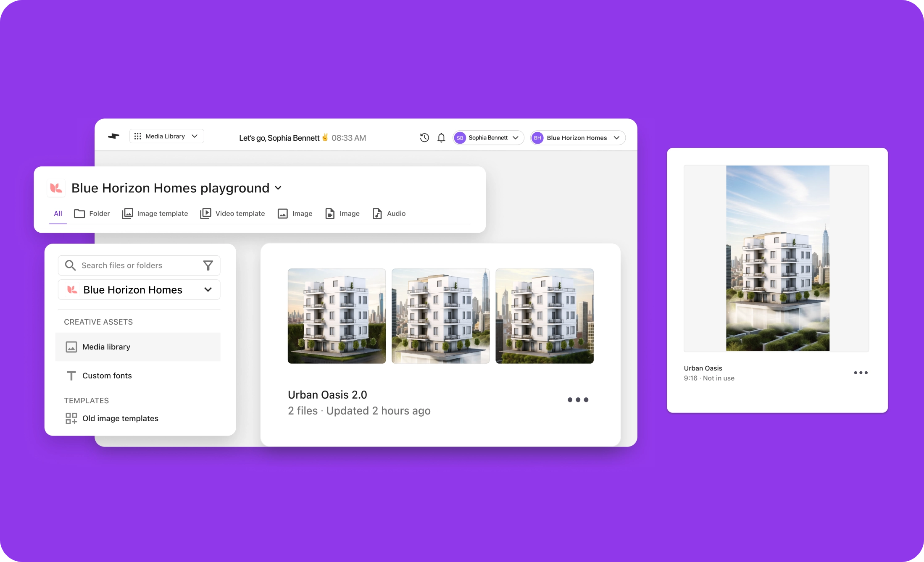Open the first building thumbnail in Urban Oasis 2.0
Screen dimensions: 924x562
(336, 316)
